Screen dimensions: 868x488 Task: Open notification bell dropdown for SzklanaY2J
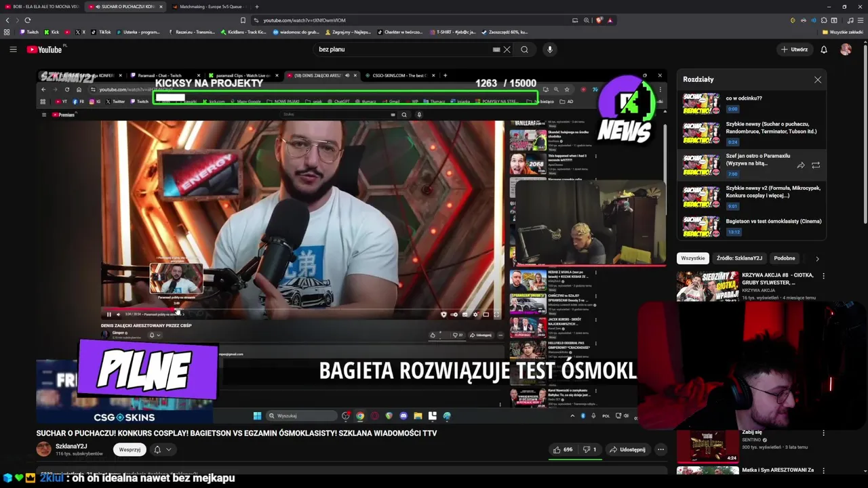163,449
